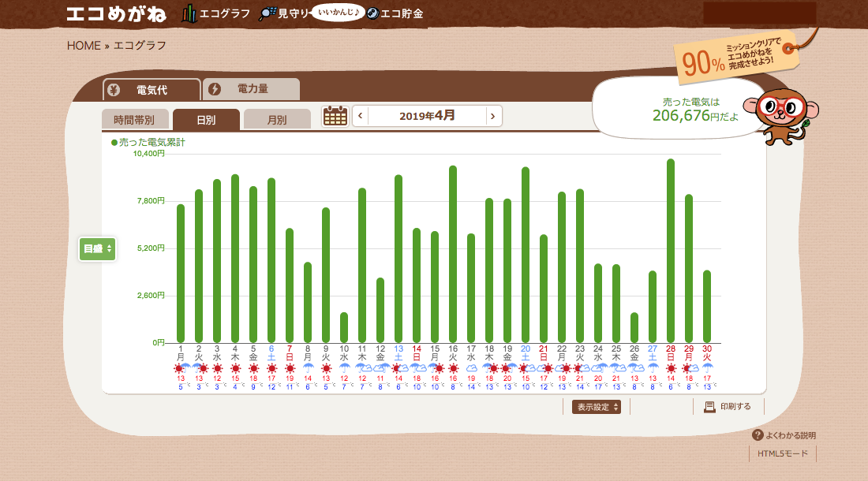Click the date label 13 土

(398, 353)
